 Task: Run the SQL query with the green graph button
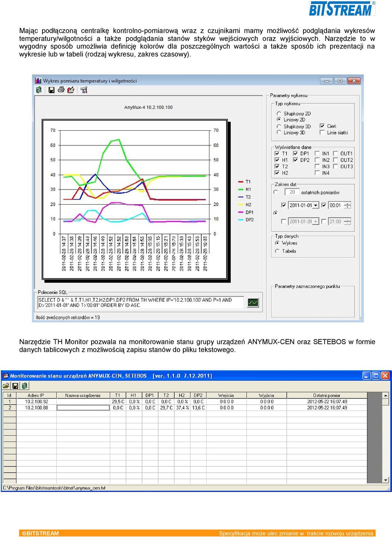tap(253, 303)
